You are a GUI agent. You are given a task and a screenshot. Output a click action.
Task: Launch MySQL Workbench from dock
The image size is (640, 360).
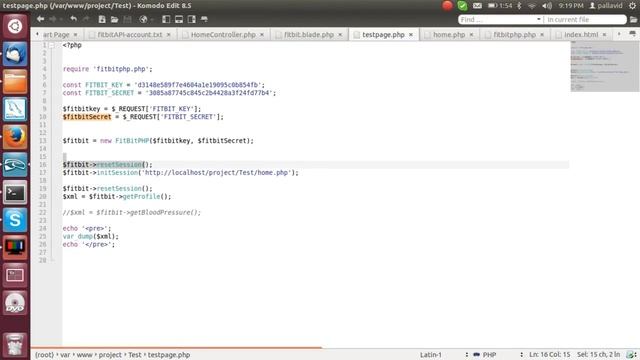[15, 109]
